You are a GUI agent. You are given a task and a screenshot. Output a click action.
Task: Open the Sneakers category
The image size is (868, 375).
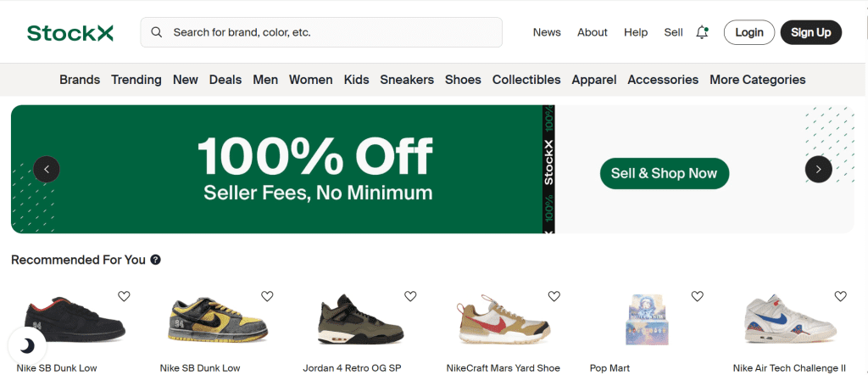click(x=407, y=80)
